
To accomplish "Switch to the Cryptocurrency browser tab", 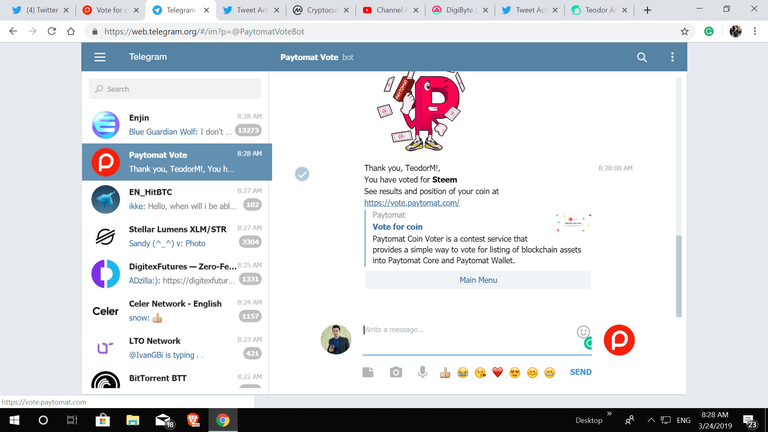I will click(321, 10).
